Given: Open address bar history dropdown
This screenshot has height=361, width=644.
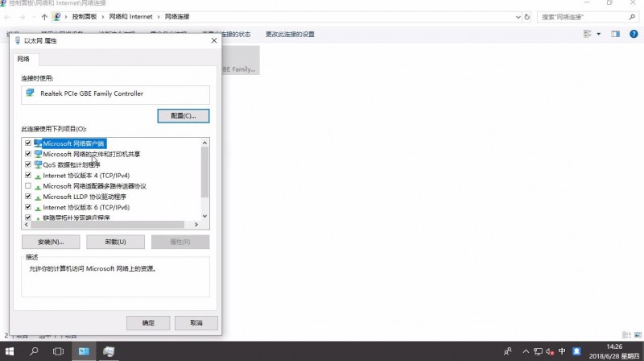Looking at the screenshot, I should pyautogui.click(x=518, y=17).
